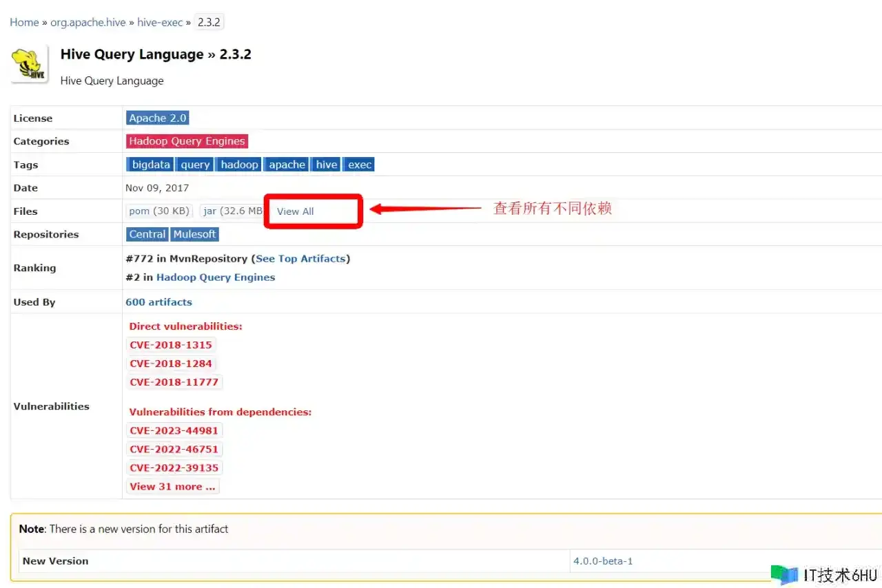Open hive-exec breadcrumb link
882x588 pixels.
160,22
